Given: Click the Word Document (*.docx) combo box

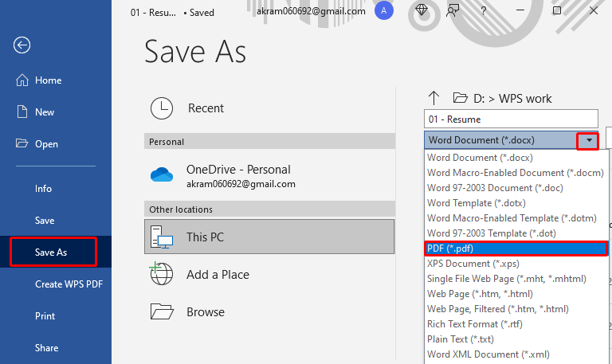Looking at the screenshot, I should (511, 140).
